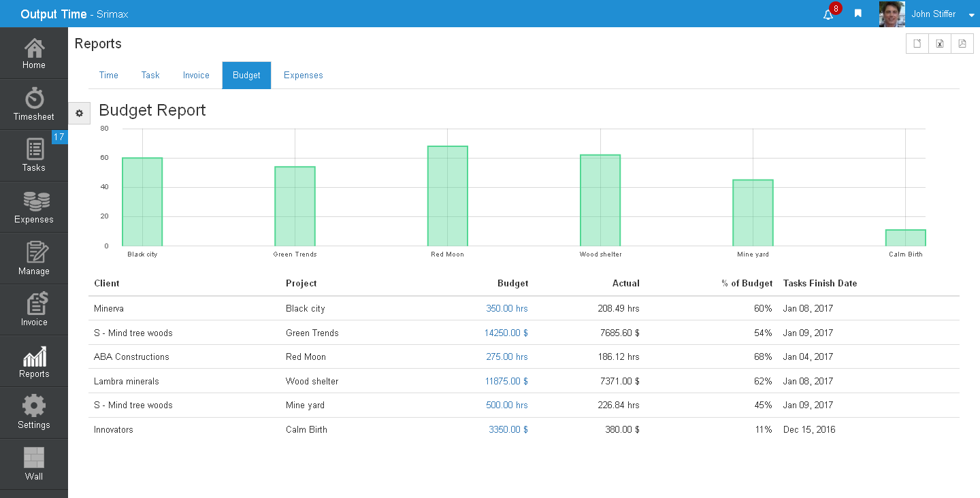
Task: Click the bookmark icon in header
Action: click(858, 14)
